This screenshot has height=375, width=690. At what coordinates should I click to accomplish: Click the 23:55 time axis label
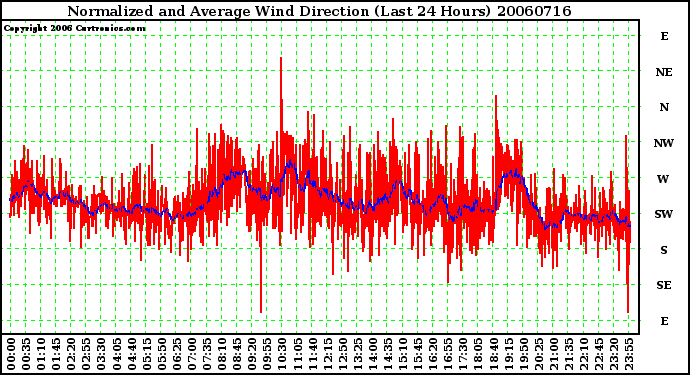(629, 354)
